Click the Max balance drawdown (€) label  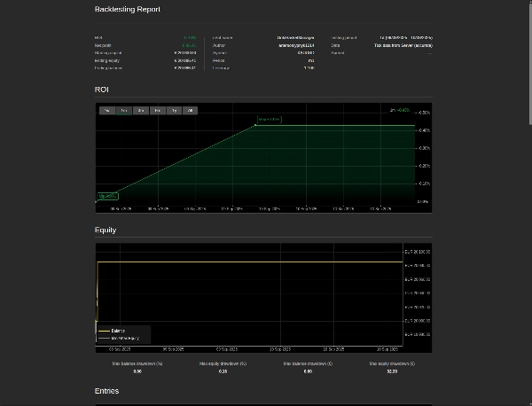click(x=308, y=363)
